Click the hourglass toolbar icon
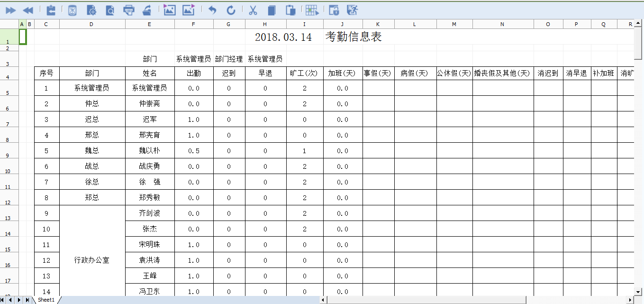 (x=72, y=10)
